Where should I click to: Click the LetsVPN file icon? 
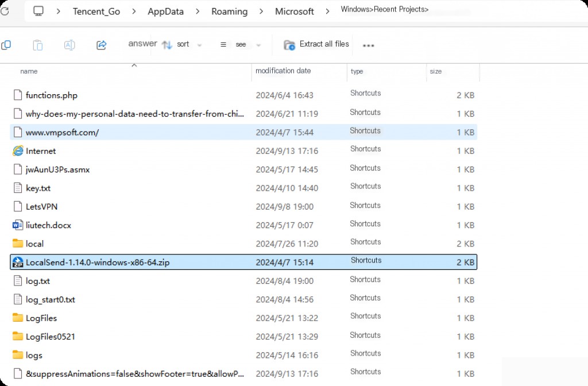(18, 207)
